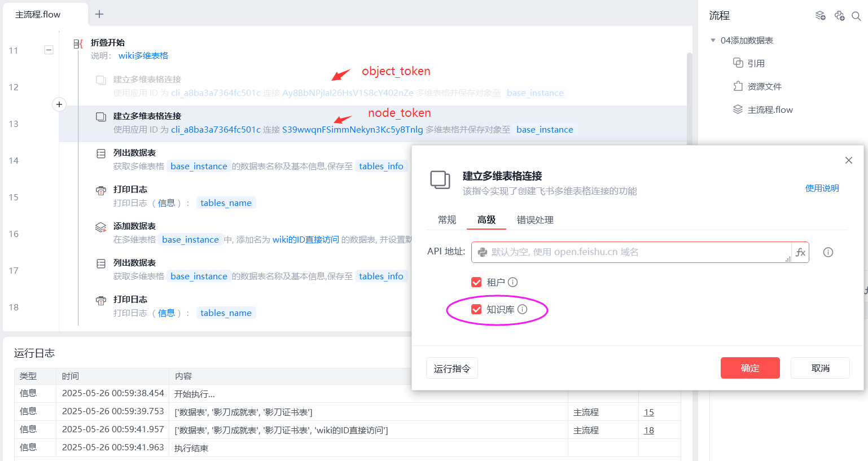Click the info icon next to 知识库
The image size is (868, 461).
(522, 309)
